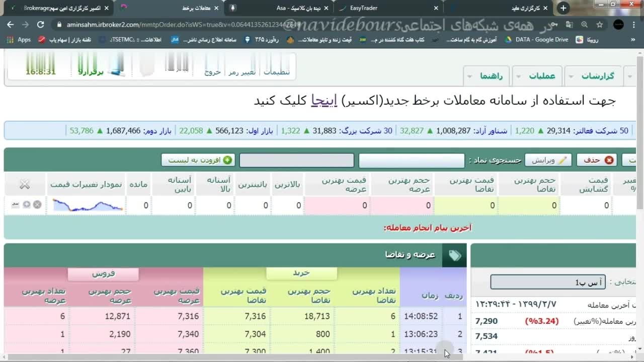Open the DATA - Google Drive bookmark
Image resolution: width=644 pixels, height=362 pixels.
(537, 39)
